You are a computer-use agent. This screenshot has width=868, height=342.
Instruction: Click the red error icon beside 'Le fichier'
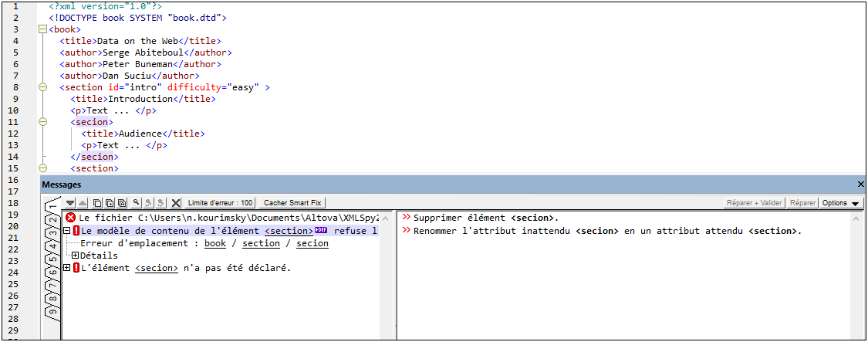coord(71,218)
